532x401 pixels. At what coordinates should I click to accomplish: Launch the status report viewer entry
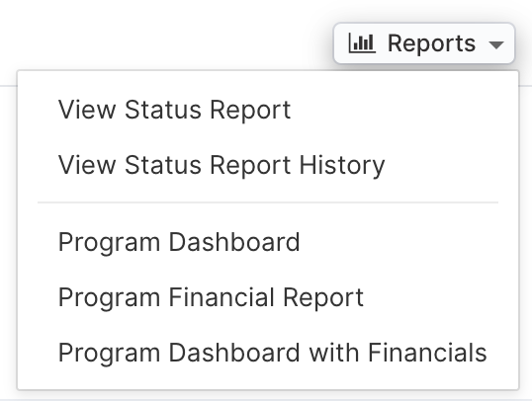point(268,110)
